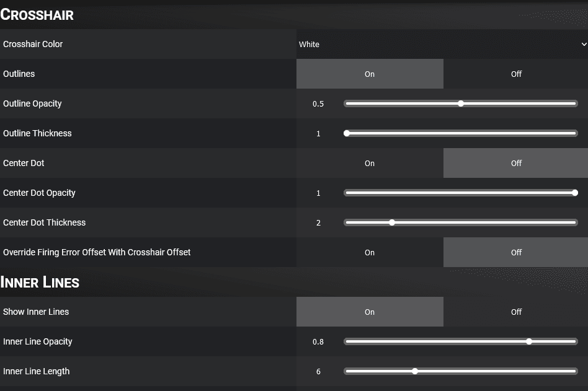Keep Outlines set to On
Viewport: 588px width, 391px height.
[370, 74]
